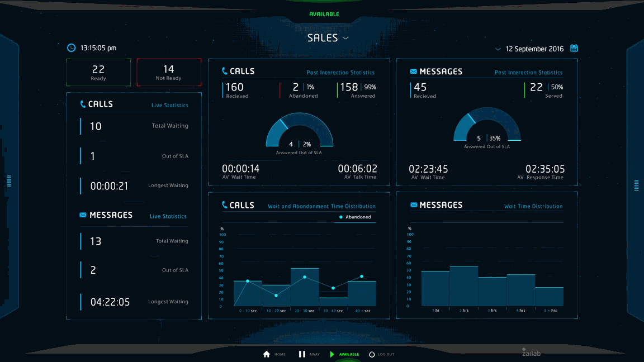Open the SALES queue dropdown
Screen dimensions: 644x362
328,37
